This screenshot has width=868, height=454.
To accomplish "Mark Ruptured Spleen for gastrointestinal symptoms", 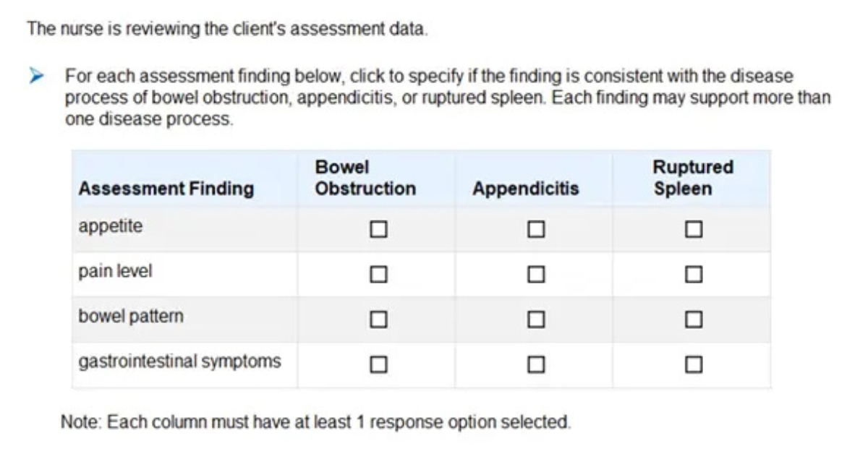I will (x=694, y=364).
